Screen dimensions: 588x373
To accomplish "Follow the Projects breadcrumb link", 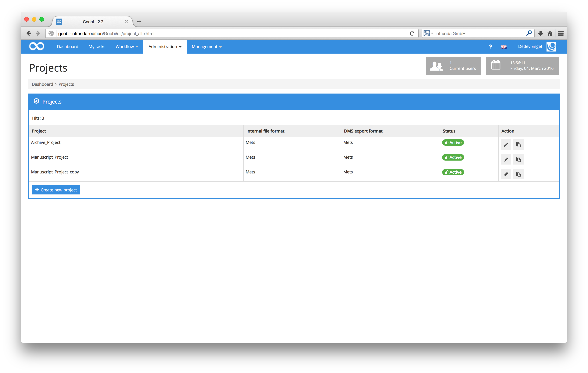I will tap(66, 84).
